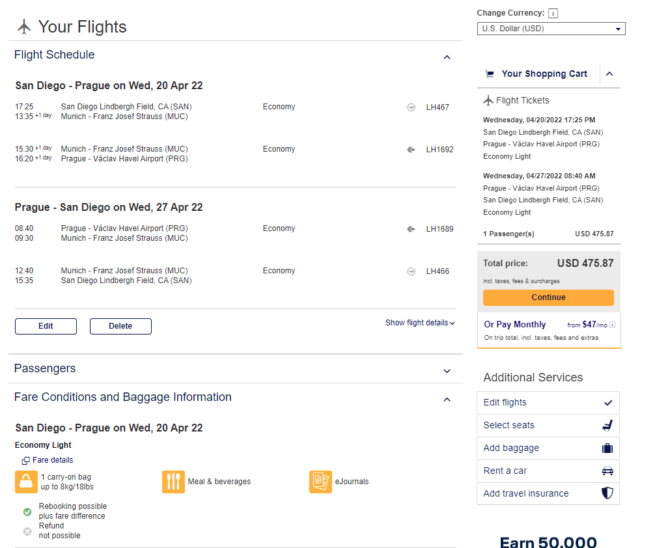Collapse the Flight Schedule section
This screenshot has width=670, height=548.
tap(447, 57)
